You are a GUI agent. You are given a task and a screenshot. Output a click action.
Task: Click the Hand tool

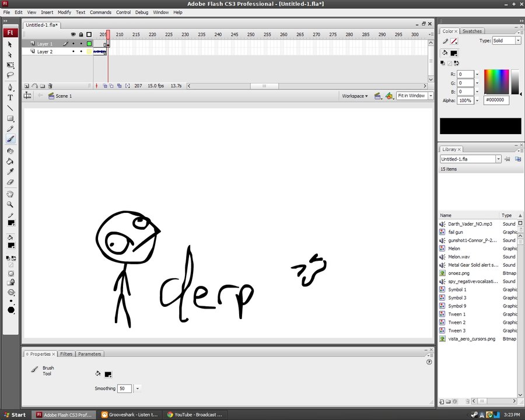pyautogui.click(x=10, y=194)
